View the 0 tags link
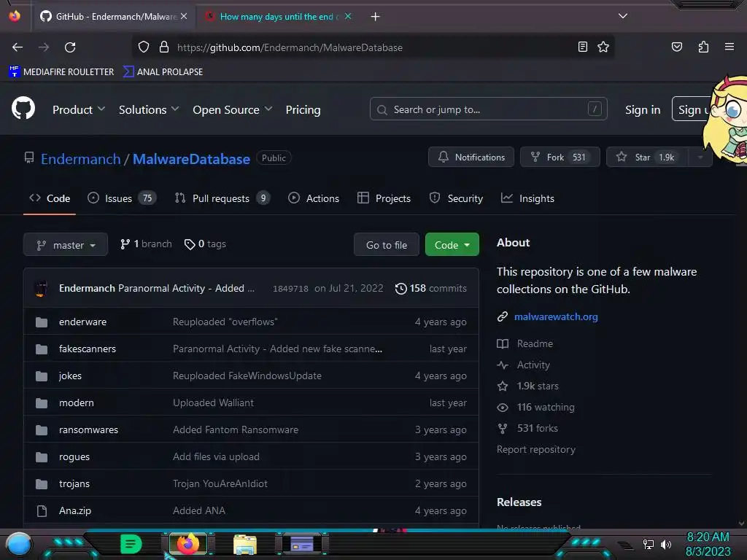Viewport: 747px width, 560px height. tap(205, 244)
